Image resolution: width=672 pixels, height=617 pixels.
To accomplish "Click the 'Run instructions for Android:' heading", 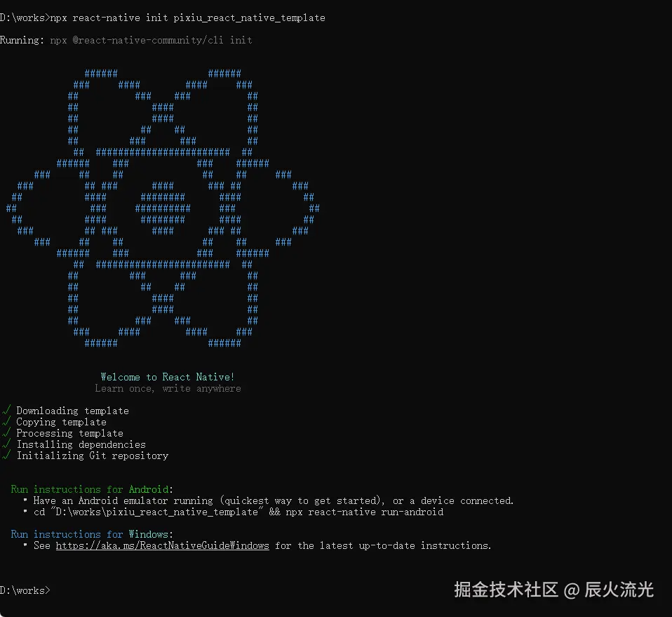I will click(x=92, y=489).
